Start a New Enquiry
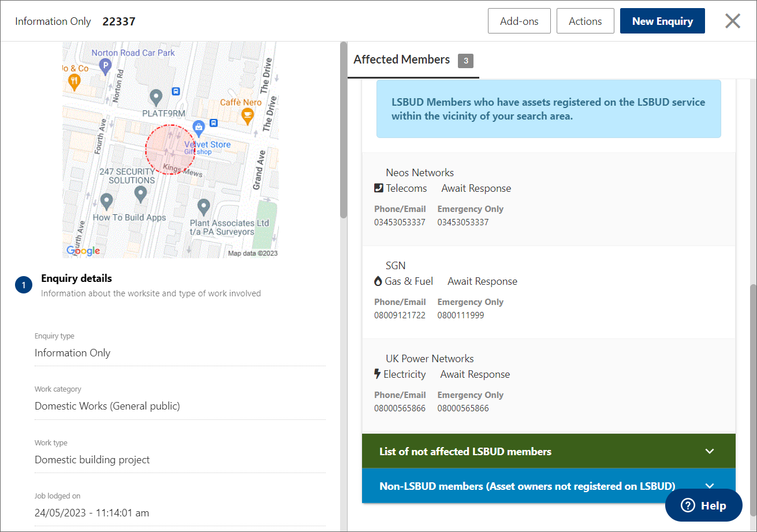 click(662, 21)
